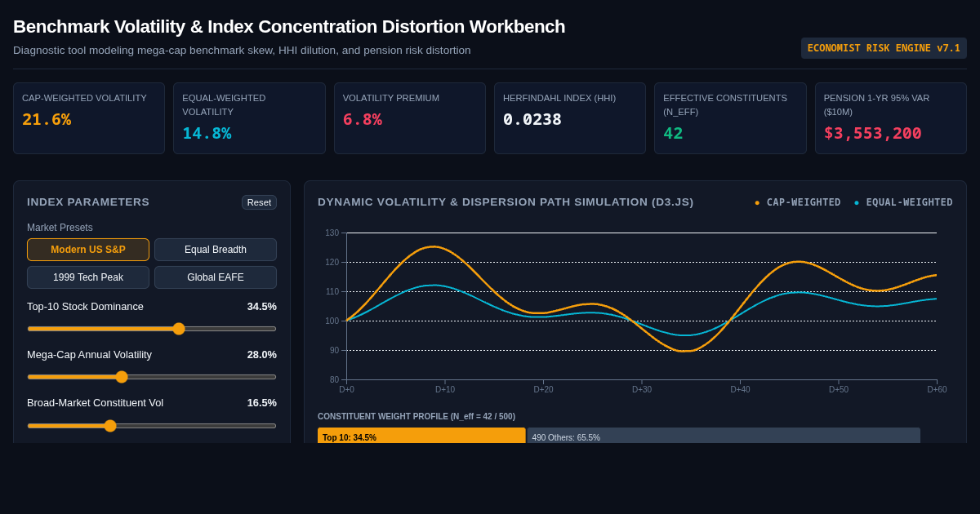Viewport: 980px width, 514px height.
Task: Click the Pension VaR $3,553,200 value
Action: (x=872, y=133)
